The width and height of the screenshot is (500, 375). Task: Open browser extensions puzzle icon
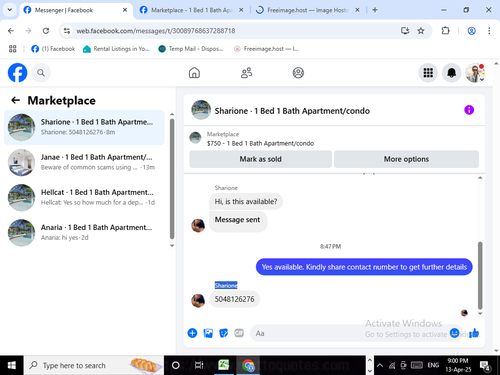click(445, 31)
